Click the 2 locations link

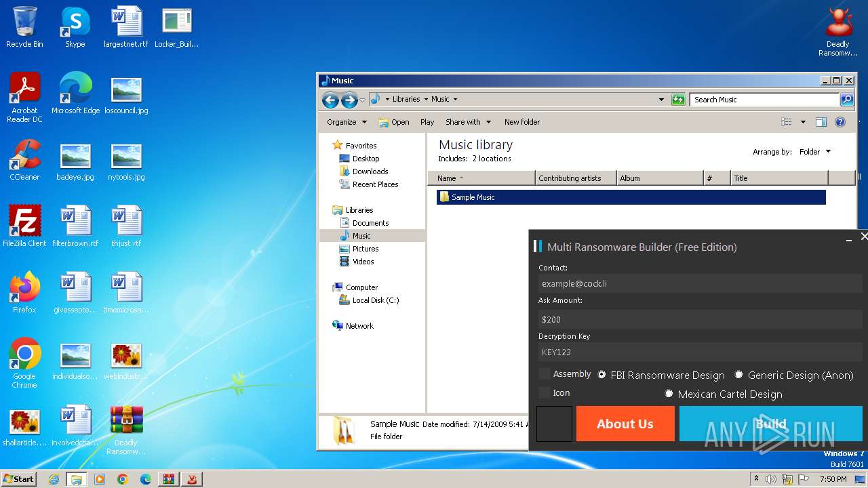[x=492, y=159]
